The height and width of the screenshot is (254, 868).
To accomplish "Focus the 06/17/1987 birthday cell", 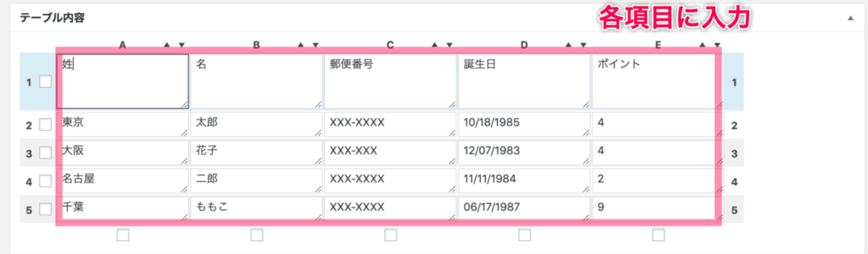I will pos(524,209).
